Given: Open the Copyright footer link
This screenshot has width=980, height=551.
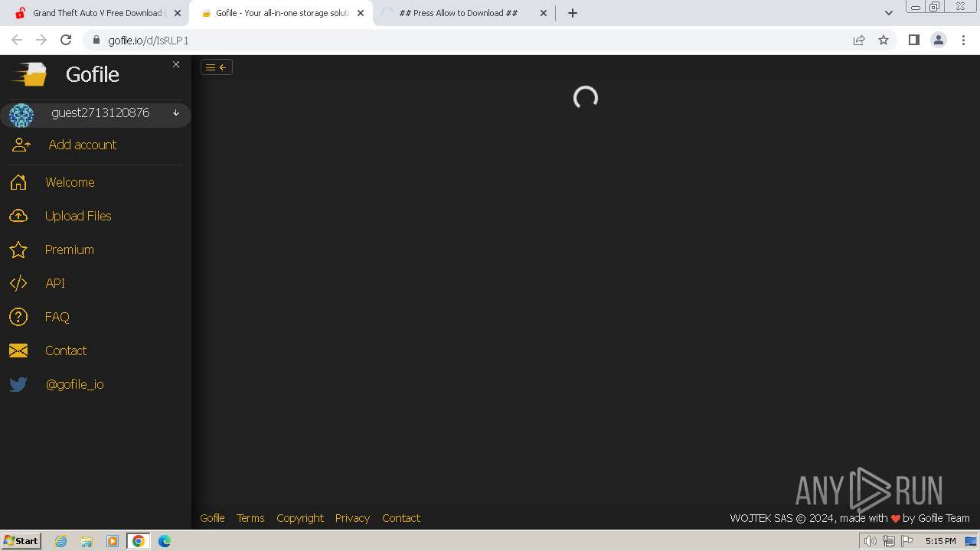Looking at the screenshot, I should [300, 518].
